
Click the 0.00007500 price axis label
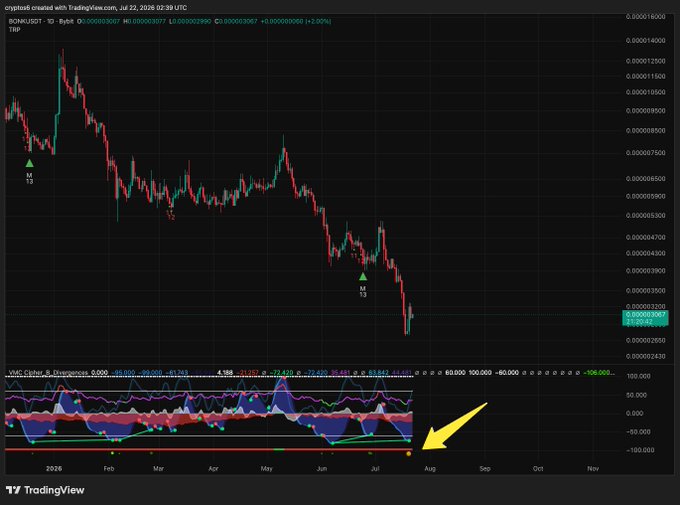645,153
